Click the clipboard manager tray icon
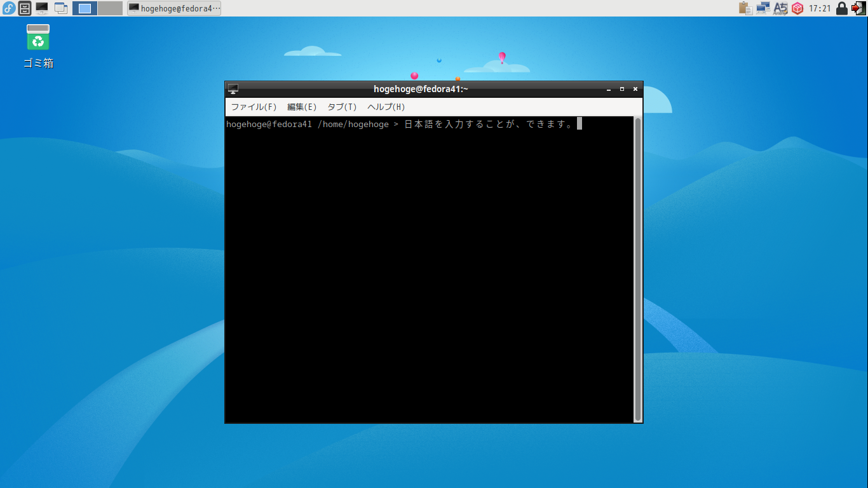 (744, 8)
